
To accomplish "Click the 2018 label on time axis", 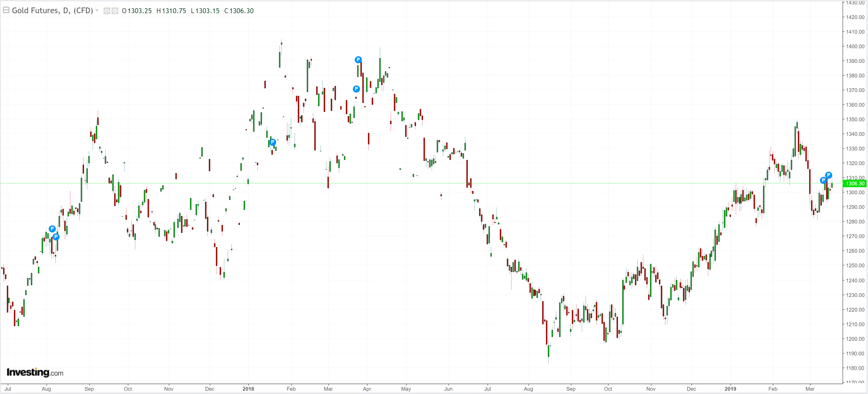I will (248, 389).
